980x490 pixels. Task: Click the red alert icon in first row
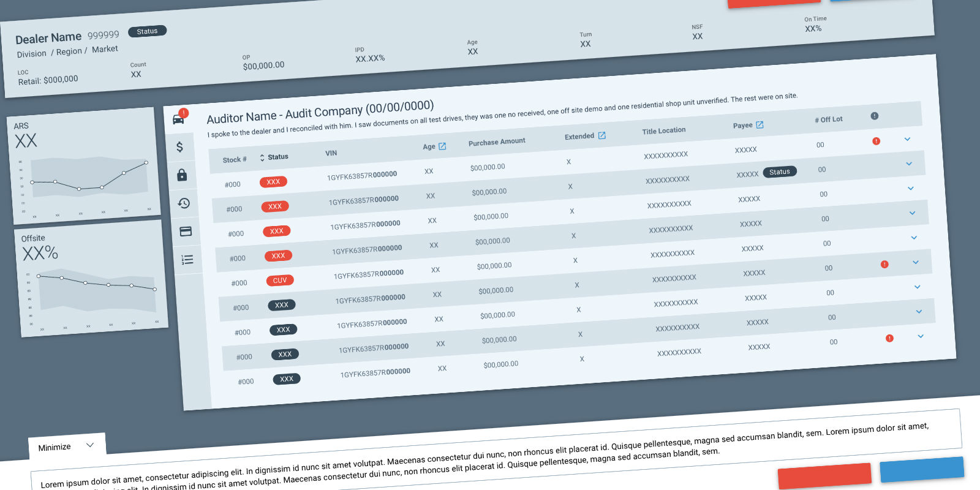[876, 141]
